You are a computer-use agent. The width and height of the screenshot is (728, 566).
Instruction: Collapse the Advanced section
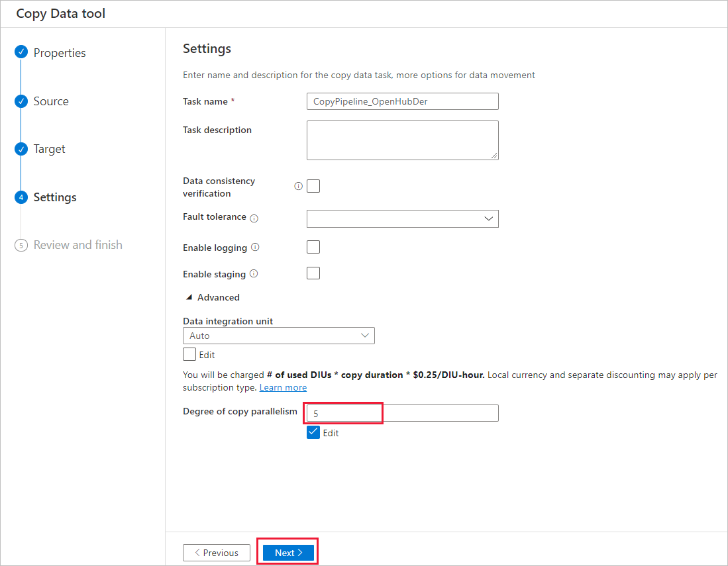[211, 297]
